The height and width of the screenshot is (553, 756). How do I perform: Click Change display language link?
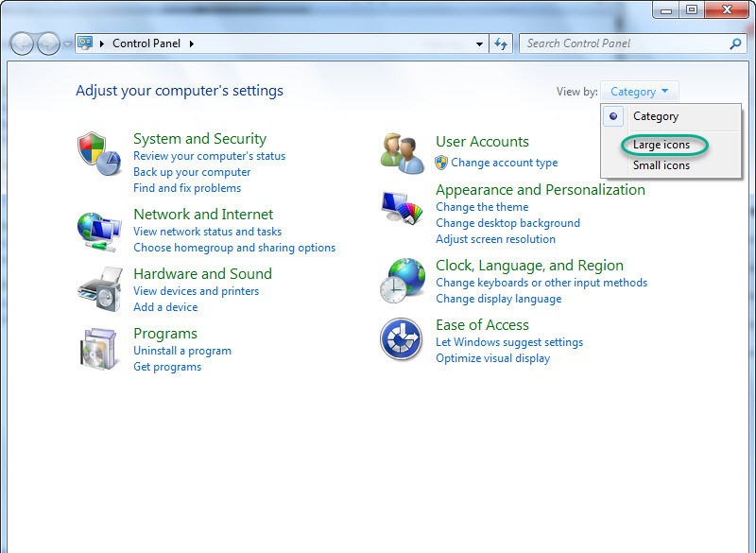click(x=499, y=299)
